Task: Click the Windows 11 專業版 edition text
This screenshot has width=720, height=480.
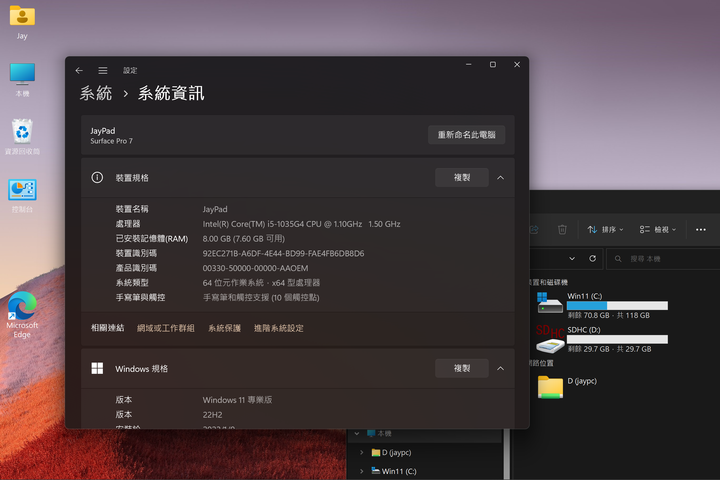Action: tap(237, 400)
